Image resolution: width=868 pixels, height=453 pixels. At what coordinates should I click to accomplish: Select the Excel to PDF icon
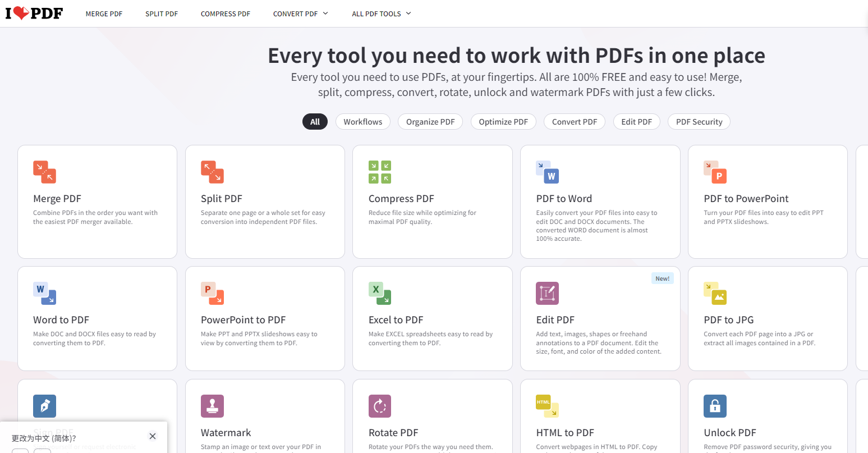(380, 293)
